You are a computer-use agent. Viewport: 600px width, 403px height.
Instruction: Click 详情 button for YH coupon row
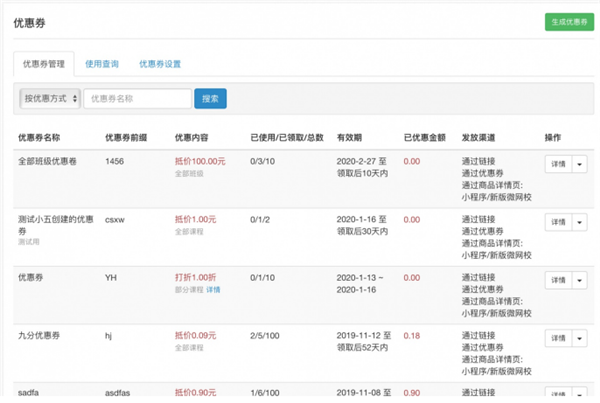[558, 281]
